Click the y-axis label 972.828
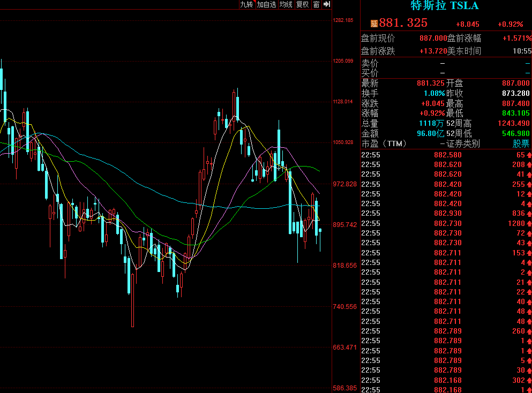 click(344, 184)
